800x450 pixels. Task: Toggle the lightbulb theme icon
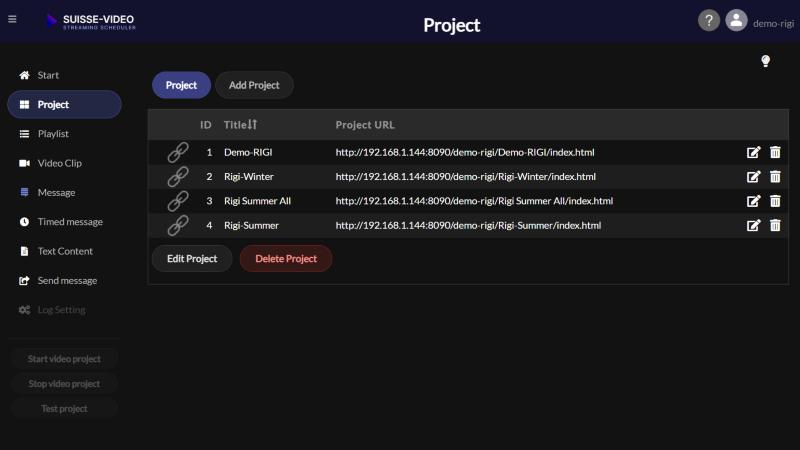tap(765, 61)
